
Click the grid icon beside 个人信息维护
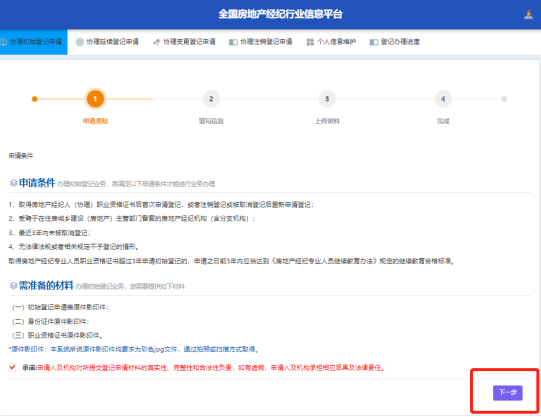coord(310,42)
